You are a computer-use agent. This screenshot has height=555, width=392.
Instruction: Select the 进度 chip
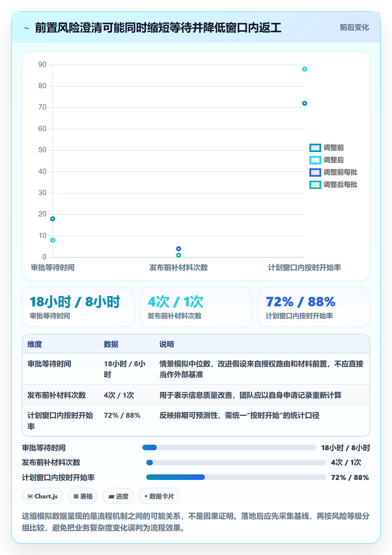tap(118, 496)
